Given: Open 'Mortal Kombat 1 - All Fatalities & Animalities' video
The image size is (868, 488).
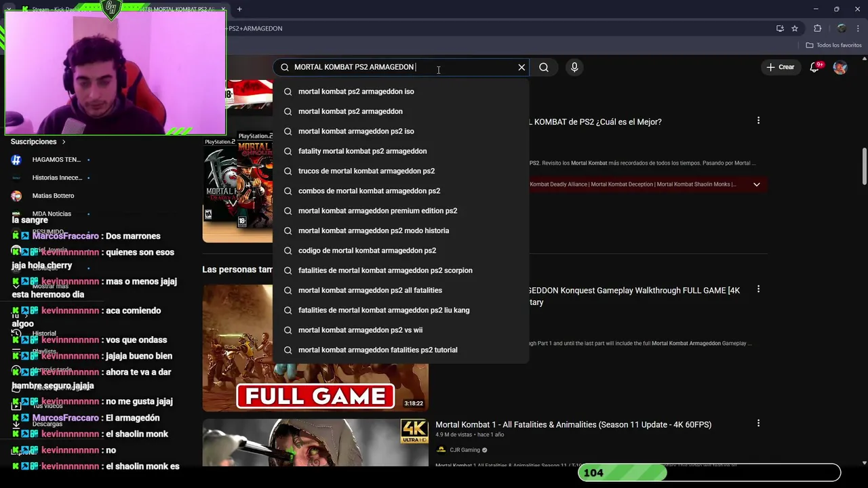Looking at the screenshot, I should [573, 424].
